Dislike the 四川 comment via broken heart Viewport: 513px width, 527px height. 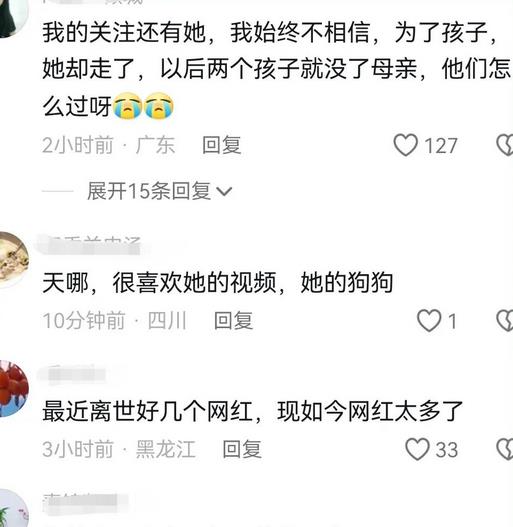[x=505, y=321]
